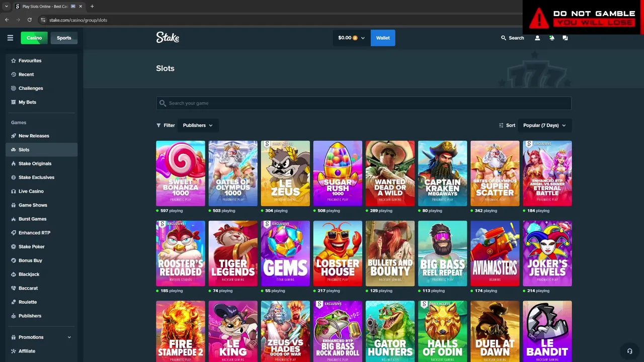This screenshot has width=644, height=362.
Task: Open the Rooster's Reloaded game
Action: coord(181,253)
